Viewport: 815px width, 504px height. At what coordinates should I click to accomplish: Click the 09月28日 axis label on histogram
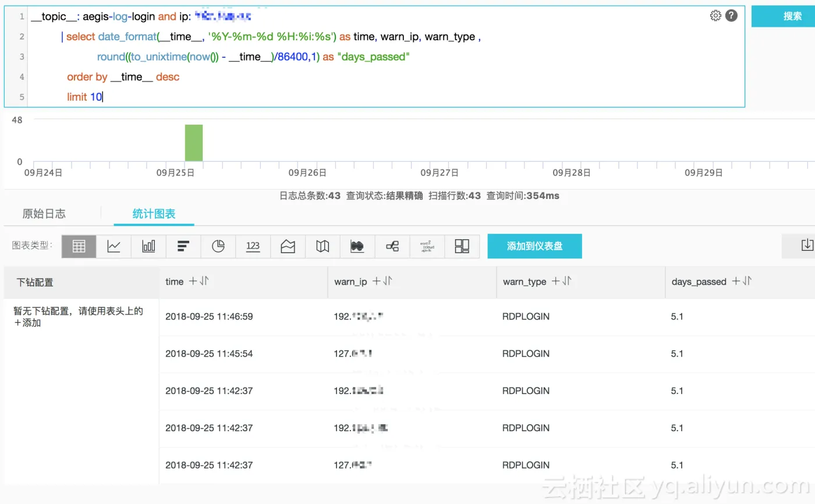[572, 173]
